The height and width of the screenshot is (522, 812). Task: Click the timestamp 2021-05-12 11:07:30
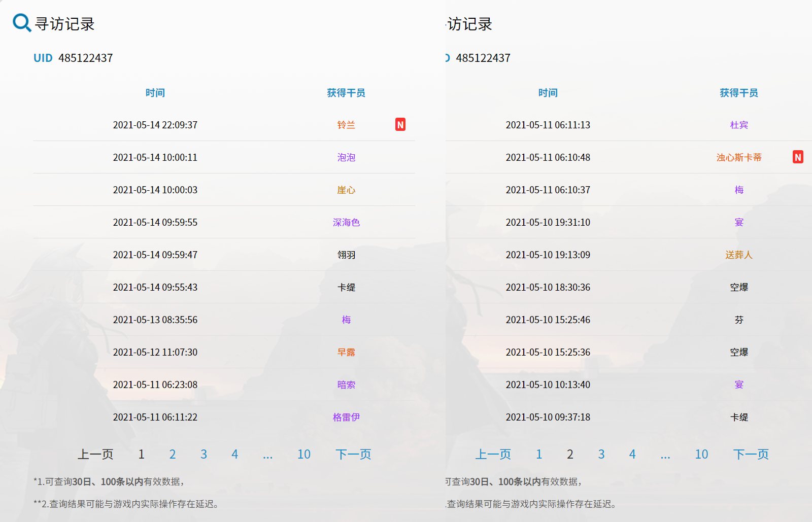click(155, 352)
